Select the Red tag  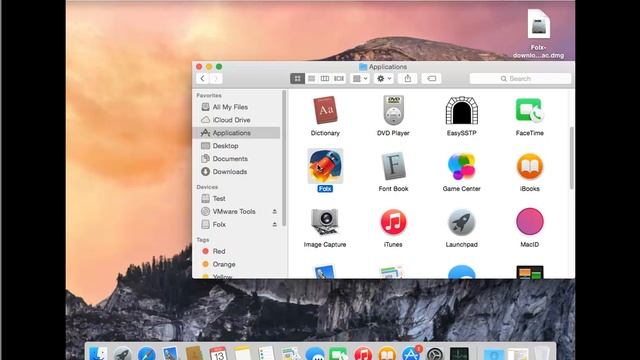point(237,251)
